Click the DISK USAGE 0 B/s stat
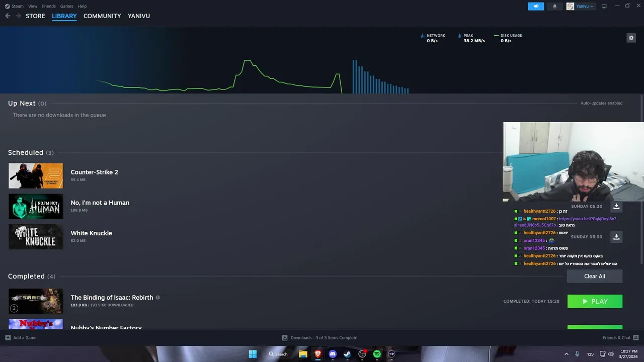 coord(508,38)
